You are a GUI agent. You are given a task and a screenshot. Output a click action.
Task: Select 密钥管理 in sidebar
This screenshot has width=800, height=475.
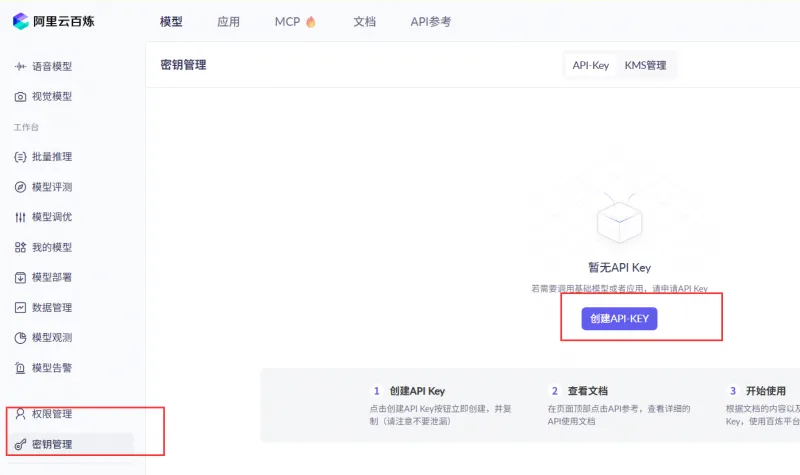click(51, 444)
